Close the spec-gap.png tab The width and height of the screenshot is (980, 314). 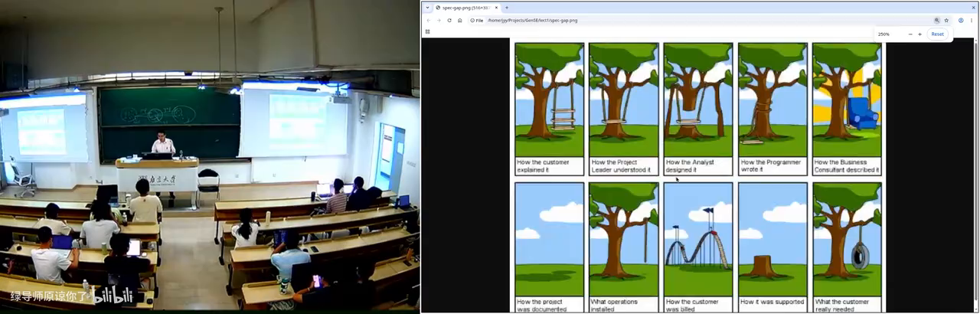pos(495,8)
